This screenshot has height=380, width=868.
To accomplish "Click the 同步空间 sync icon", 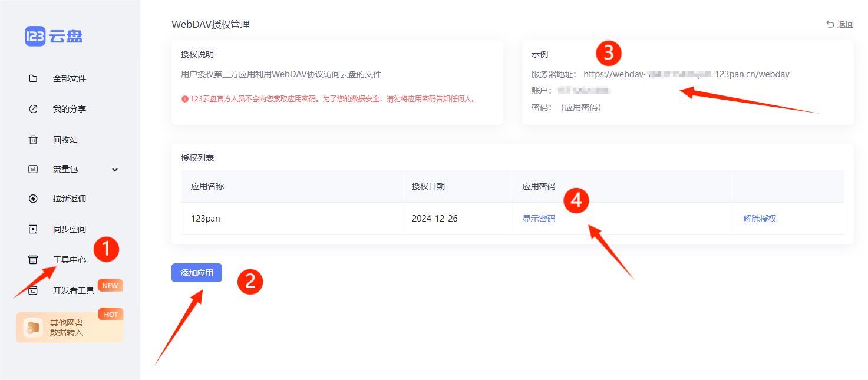I will pyautogui.click(x=33, y=229).
